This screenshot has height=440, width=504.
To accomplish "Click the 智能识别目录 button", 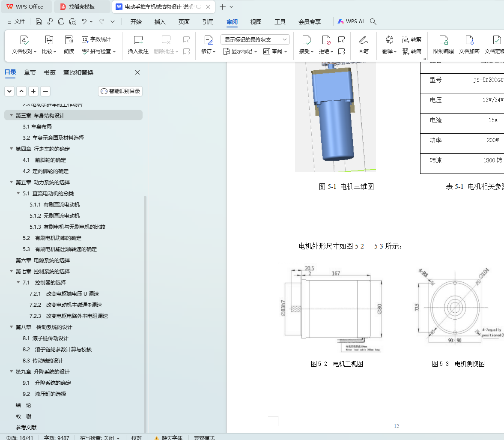I will [120, 91].
